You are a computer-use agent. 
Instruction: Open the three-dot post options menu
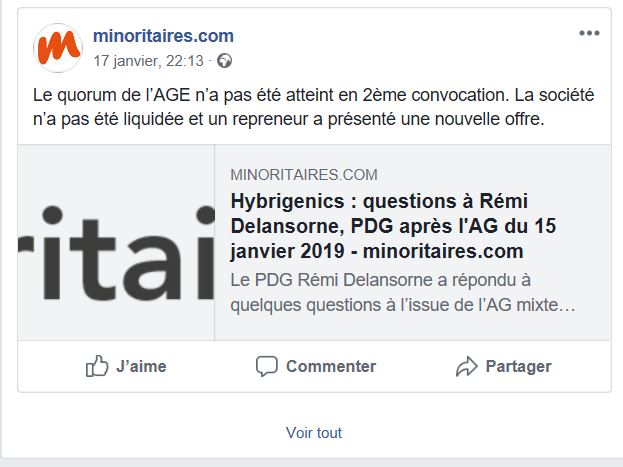pyautogui.click(x=589, y=33)
